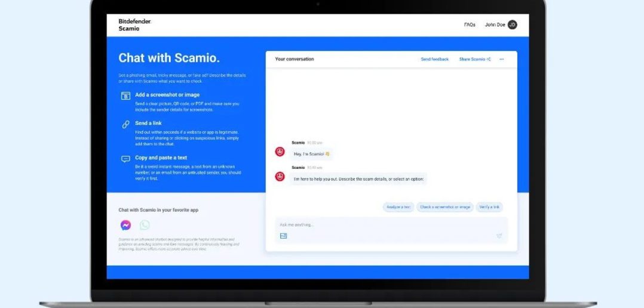644x308 pixels.
Task: Click the first Scamio bot avatar
Action: 280,152
